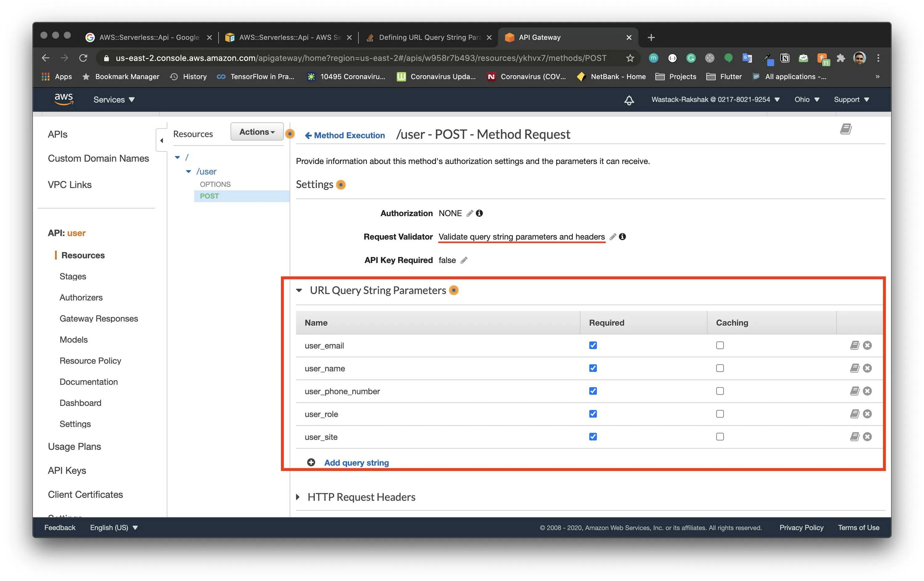Enable Caching checkbox for user_name

point(720,367)
